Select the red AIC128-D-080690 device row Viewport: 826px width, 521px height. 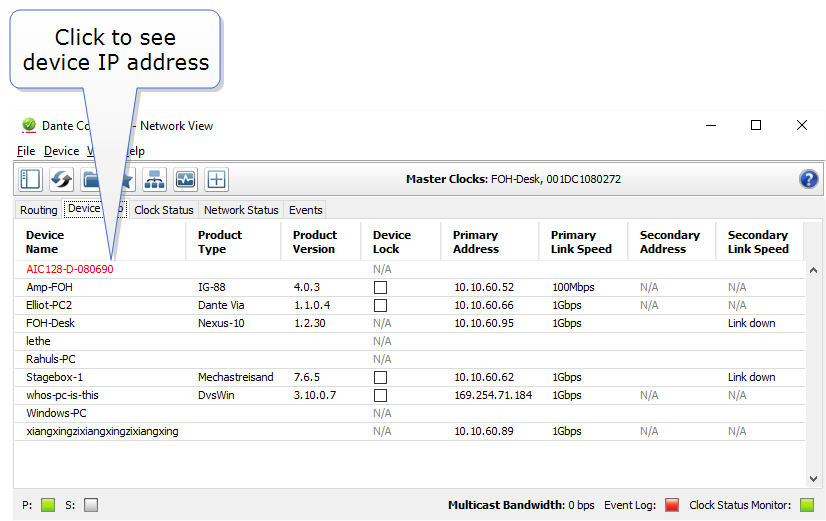point(70,269)
